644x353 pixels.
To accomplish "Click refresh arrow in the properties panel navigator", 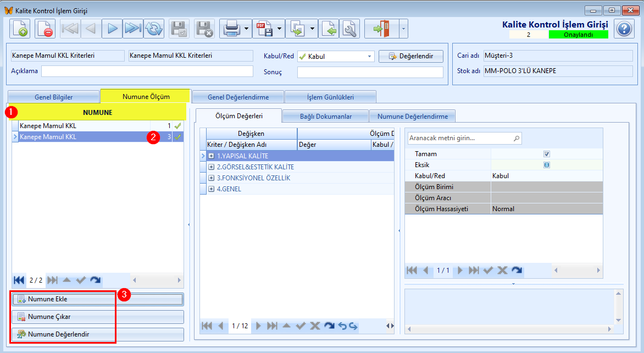I will 517,270.
